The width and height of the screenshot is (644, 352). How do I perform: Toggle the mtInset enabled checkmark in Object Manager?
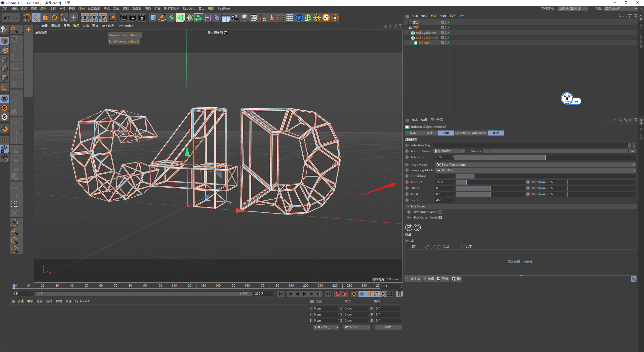pyautogui.click(x=448, y=43)
